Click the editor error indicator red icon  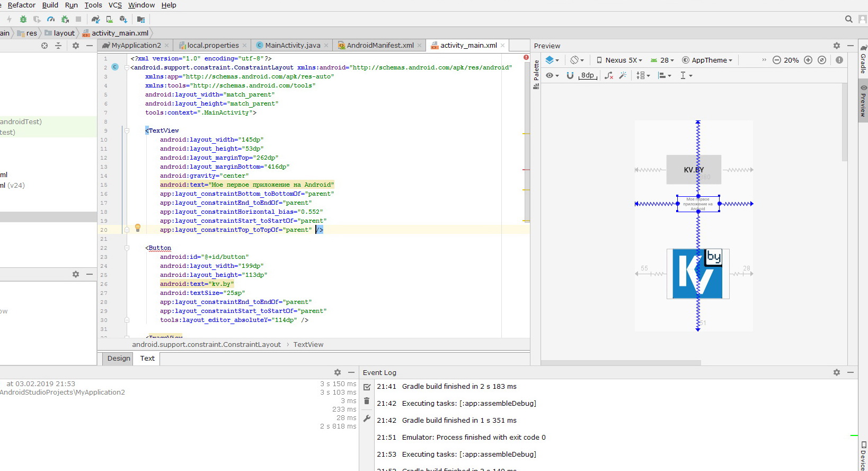[x=526, y=57]
